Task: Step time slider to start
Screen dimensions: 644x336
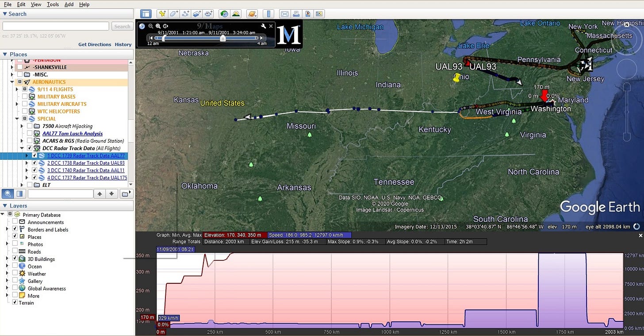Action: click(x=150, y=39)
